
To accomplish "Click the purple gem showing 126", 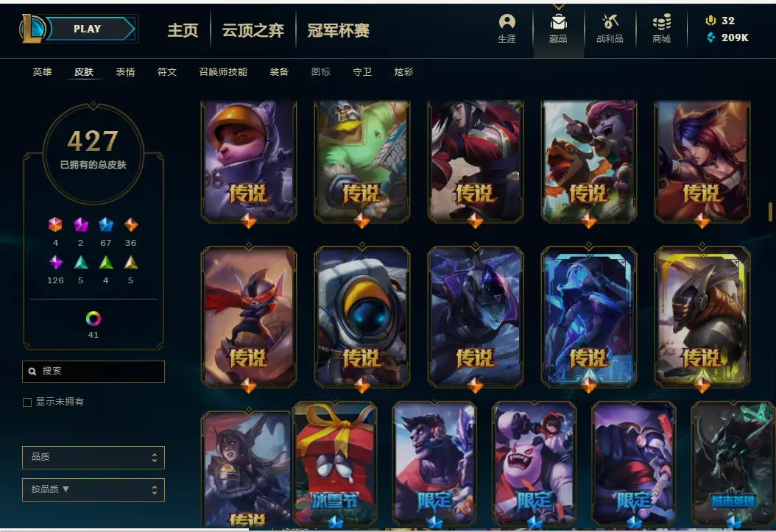I will coord(55,263).
